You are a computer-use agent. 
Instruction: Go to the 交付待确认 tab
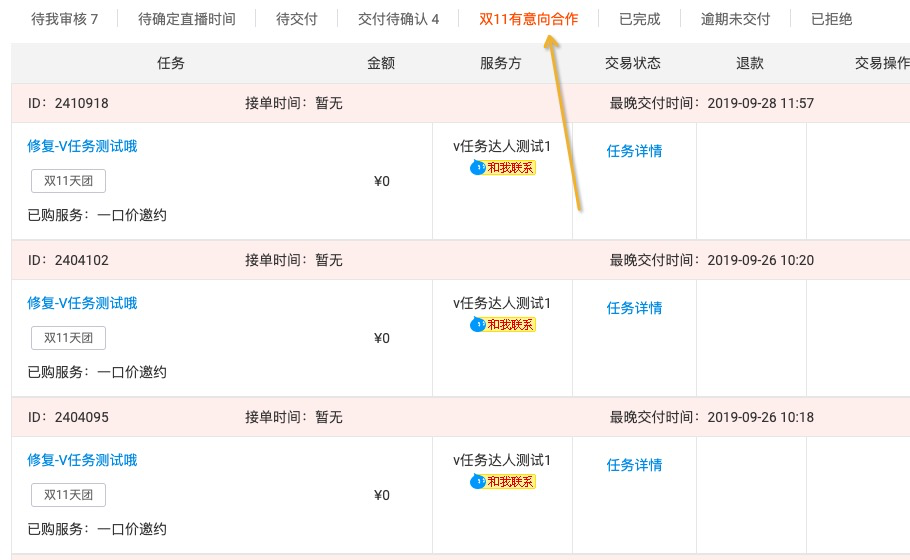point(398,19)
